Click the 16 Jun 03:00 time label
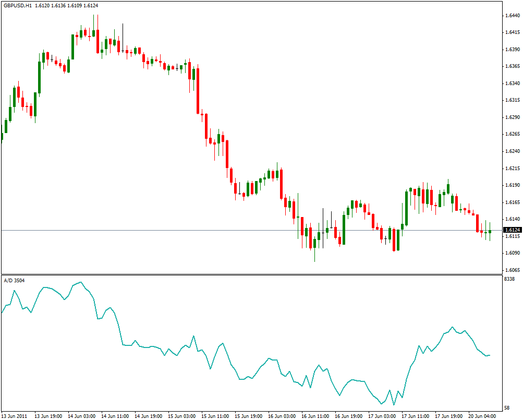 coord(282,416)
